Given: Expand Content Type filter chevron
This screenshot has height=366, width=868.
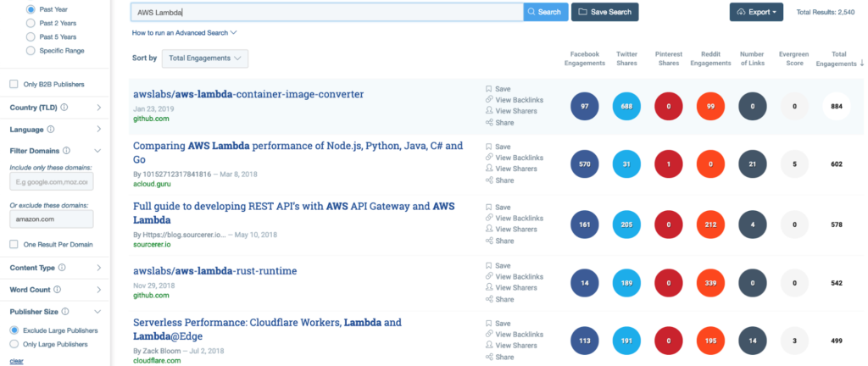Looking at the screenshot, I should click(x=98, y=268).
